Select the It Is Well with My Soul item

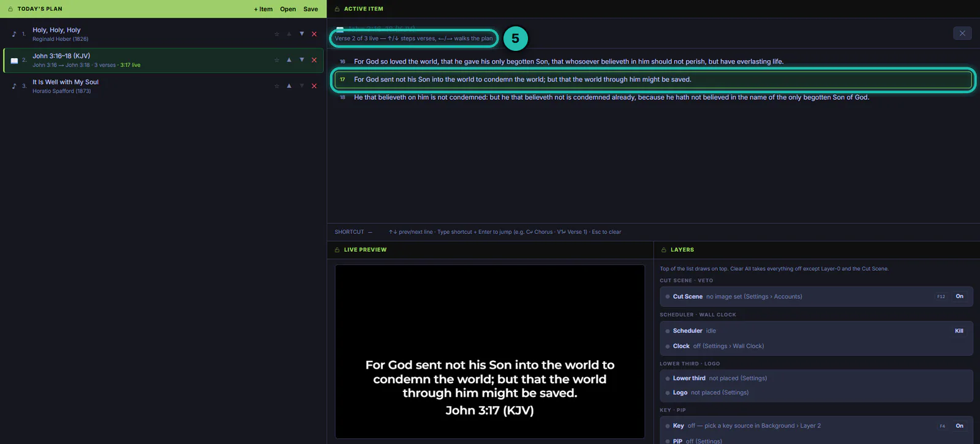[163, 86]
